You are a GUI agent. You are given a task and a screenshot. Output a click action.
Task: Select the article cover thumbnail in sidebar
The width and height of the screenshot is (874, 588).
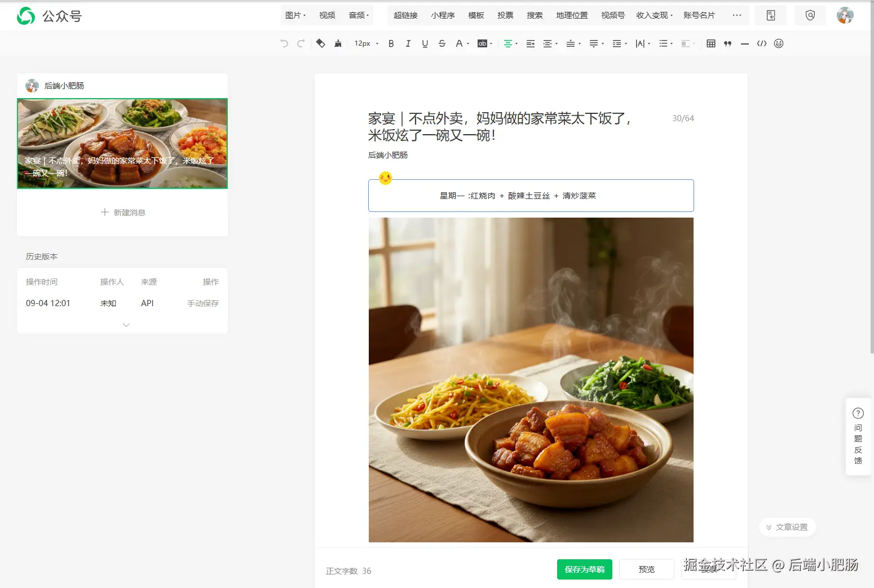point(122,143)
